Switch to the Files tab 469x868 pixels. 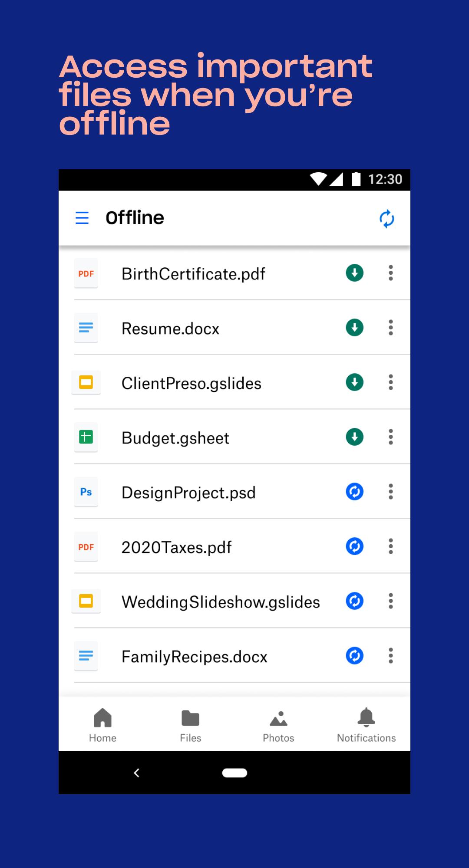point(191,725)
